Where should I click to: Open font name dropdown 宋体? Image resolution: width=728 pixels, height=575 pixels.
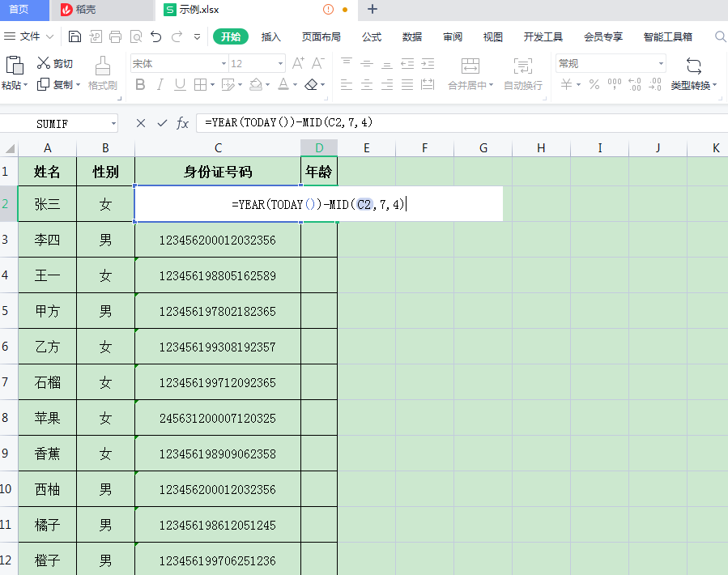tap(224, 64)
